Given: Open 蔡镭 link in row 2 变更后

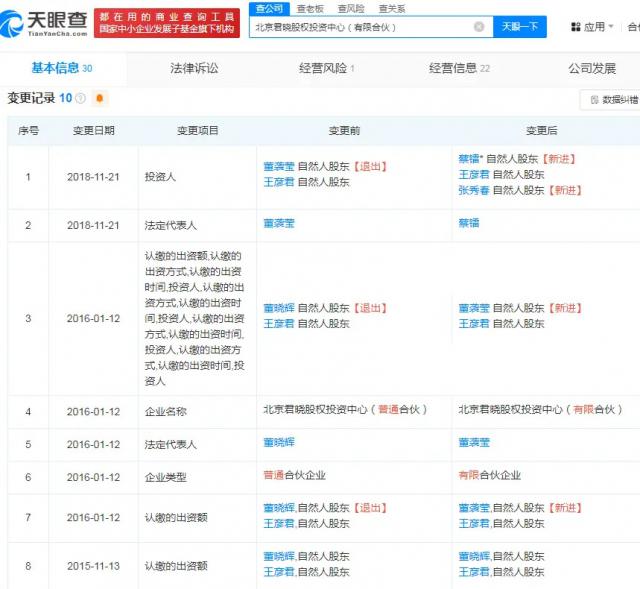Looking at the screenshot, I should tap(468, 223).
